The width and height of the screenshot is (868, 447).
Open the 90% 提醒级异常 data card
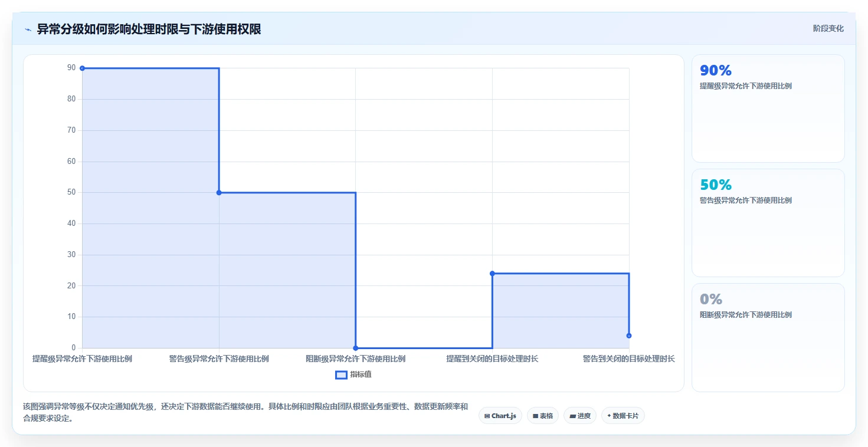[768, 109]
